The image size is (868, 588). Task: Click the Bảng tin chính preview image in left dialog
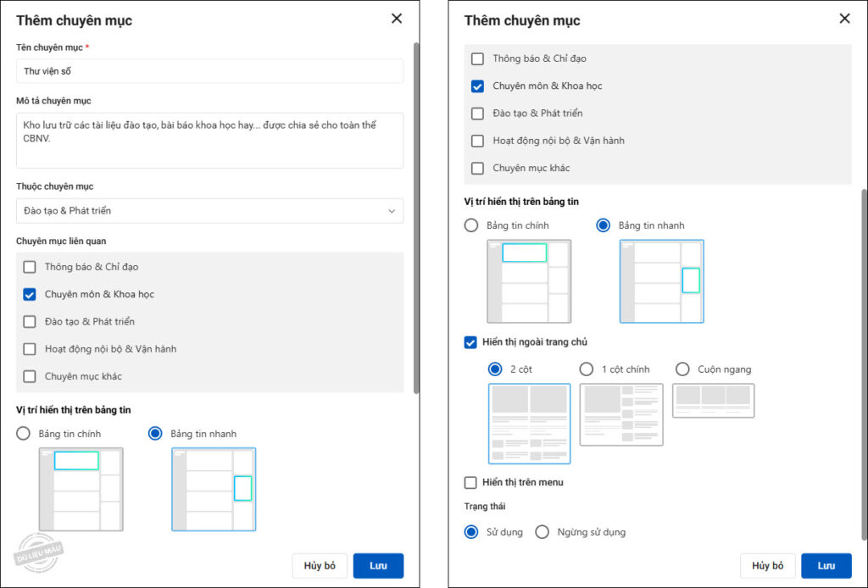pyautogui.click(x=81, y=489)
